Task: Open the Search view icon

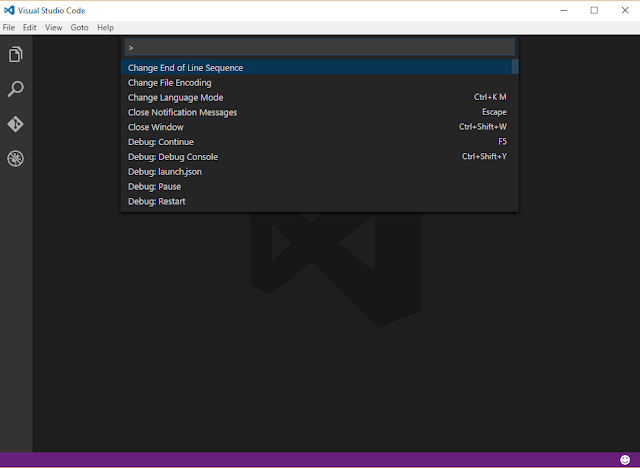Action: (16, 89)
